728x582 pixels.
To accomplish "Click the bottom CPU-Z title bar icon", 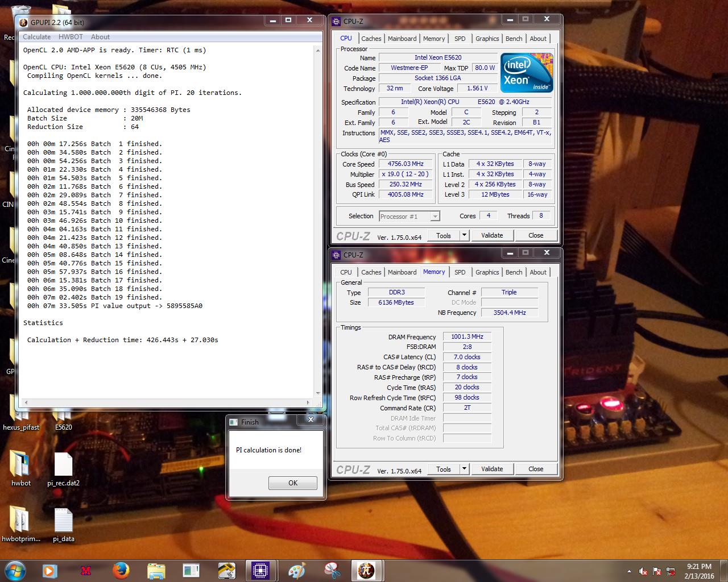I will pos(336,255).
